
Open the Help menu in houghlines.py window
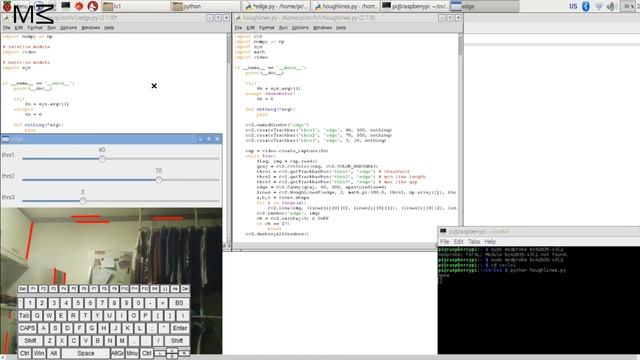341,28
